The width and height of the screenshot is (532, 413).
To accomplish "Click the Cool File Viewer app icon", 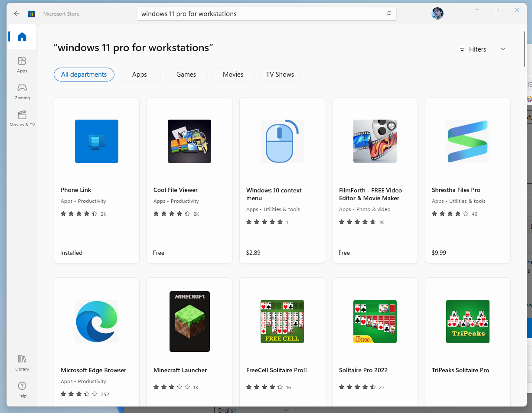I will coord(189,141).
